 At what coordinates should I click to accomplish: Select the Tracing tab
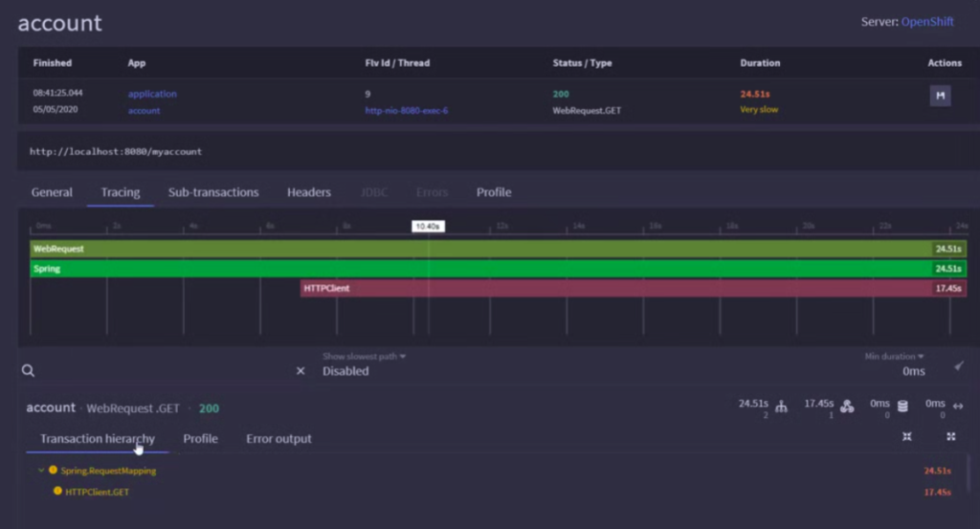tap(121, 192)
